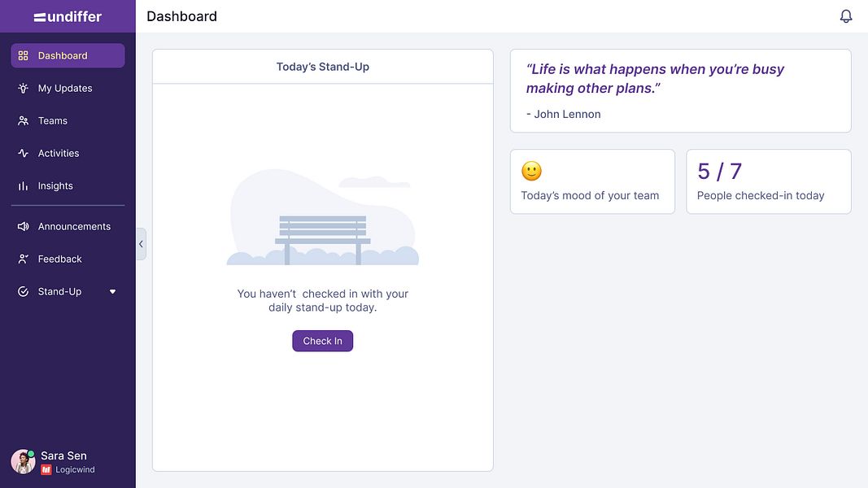Click the Dashboard grid icon in sidebar
Image resolution: width=868 pixels, height=488 pixels.
(24, 56)
